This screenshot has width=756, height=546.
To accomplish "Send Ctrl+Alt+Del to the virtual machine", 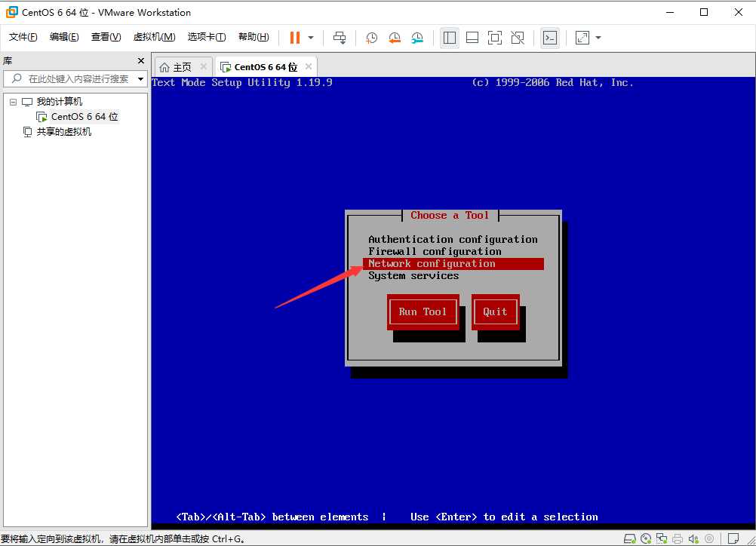I will point(340,38).
